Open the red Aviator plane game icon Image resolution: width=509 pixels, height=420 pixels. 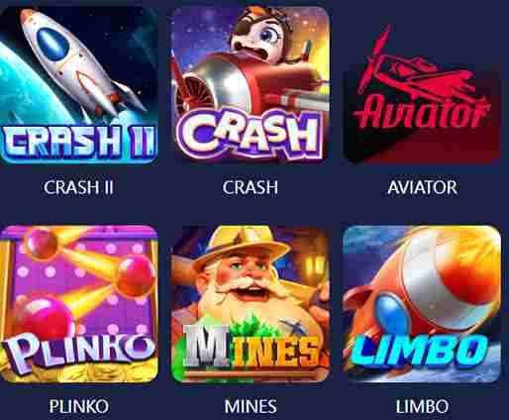tap(422, 85)
